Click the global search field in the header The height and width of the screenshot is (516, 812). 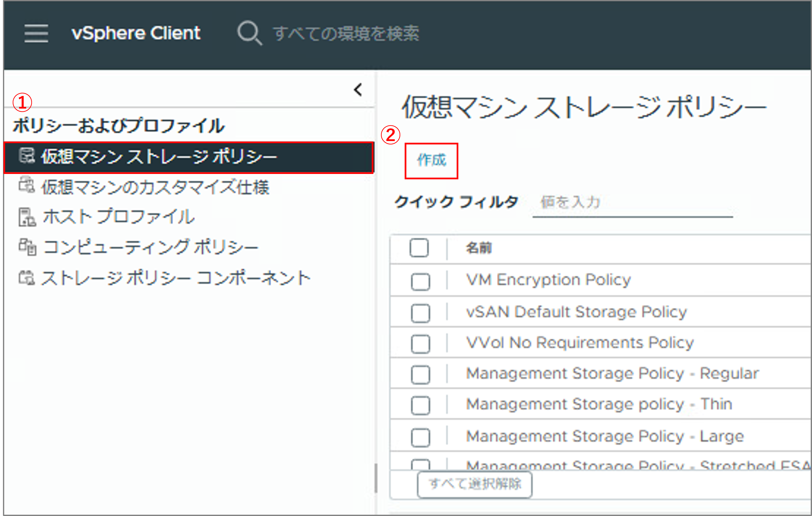click(346, 33)
